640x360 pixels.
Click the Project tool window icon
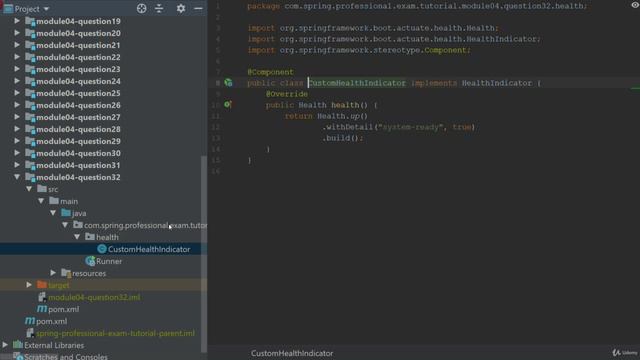[8, 9]
